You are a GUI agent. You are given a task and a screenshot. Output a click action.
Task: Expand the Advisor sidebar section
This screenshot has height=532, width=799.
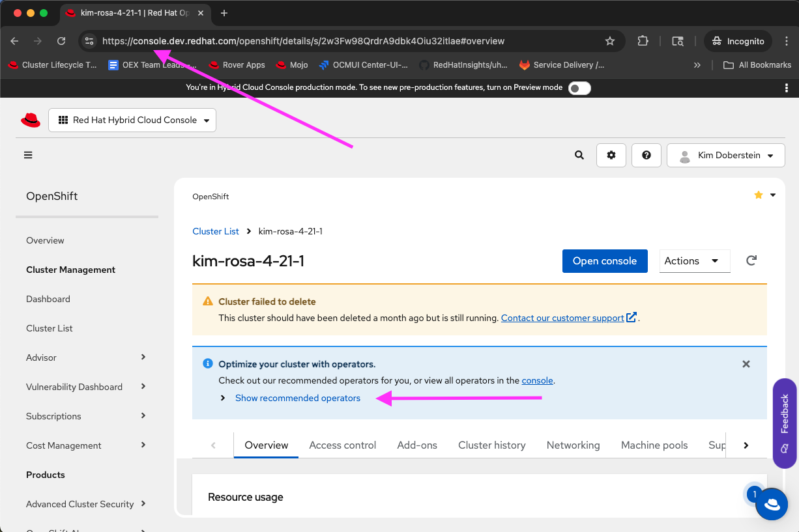click(86, 357)
